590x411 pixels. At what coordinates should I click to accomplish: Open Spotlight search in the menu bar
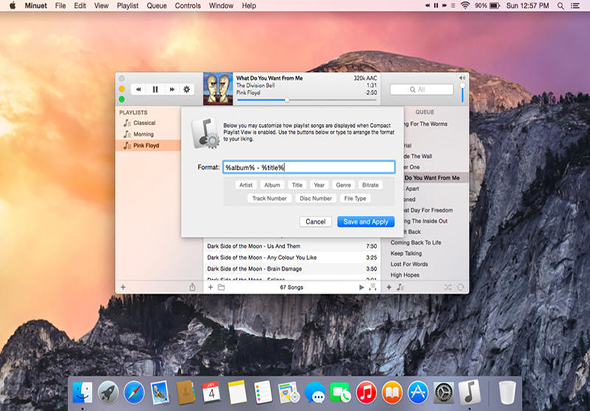[560, 6]
